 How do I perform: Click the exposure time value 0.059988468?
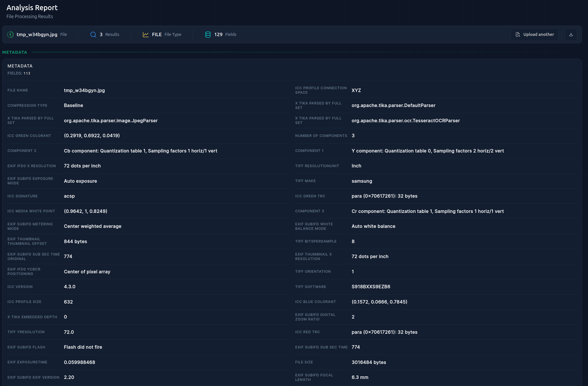(x=80, y=362)
